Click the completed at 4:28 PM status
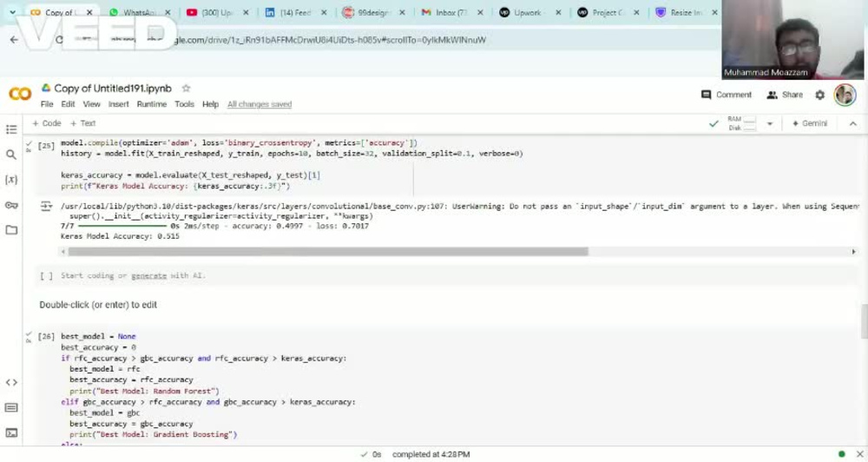 [431, 454]
